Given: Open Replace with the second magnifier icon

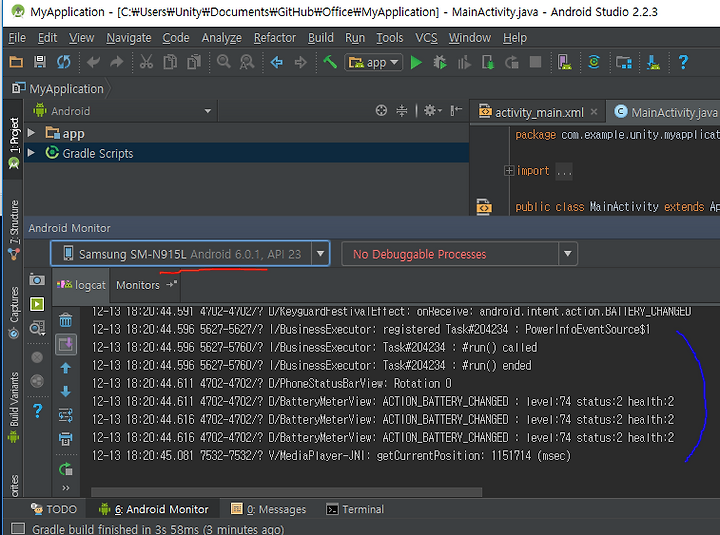Looking at the screenshot, I should [247, 62].
